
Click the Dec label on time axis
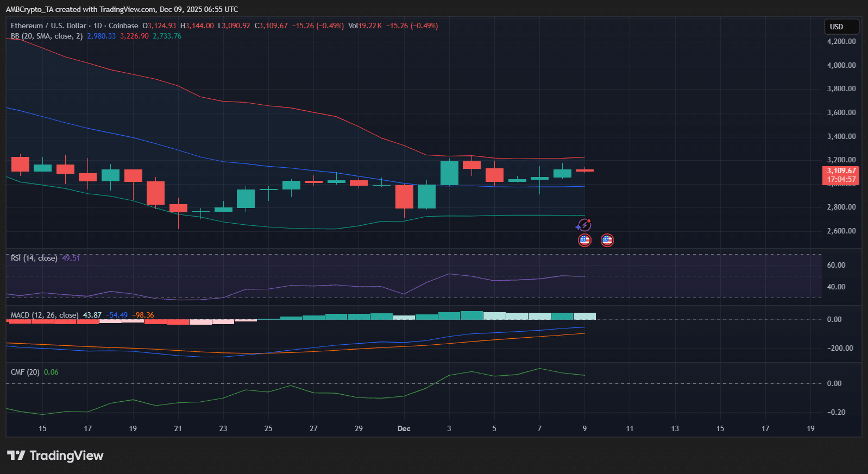pyautogui.click(x=404, y=428)
